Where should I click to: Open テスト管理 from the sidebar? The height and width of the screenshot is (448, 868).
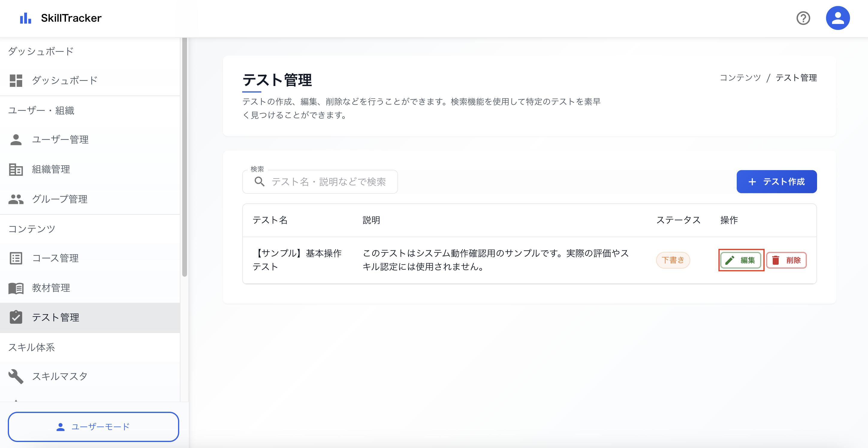pyautogui.click(x=56, y=317)
